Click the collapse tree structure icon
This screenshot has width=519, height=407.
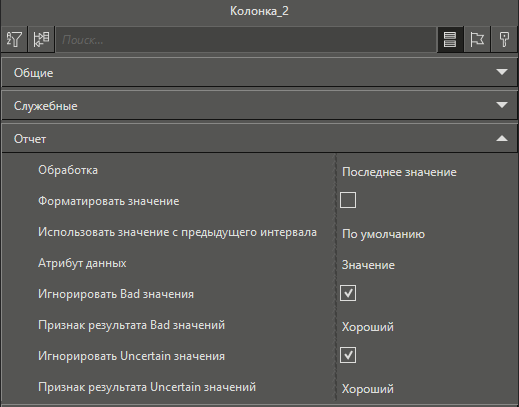coord(41,40)
